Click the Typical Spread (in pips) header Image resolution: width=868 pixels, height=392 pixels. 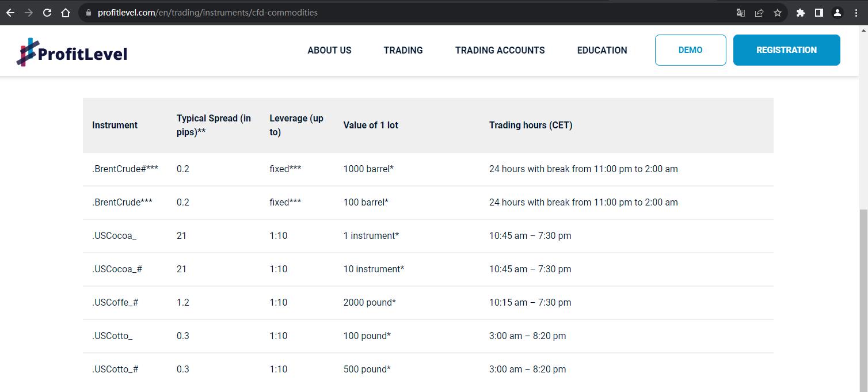[214, 125]
